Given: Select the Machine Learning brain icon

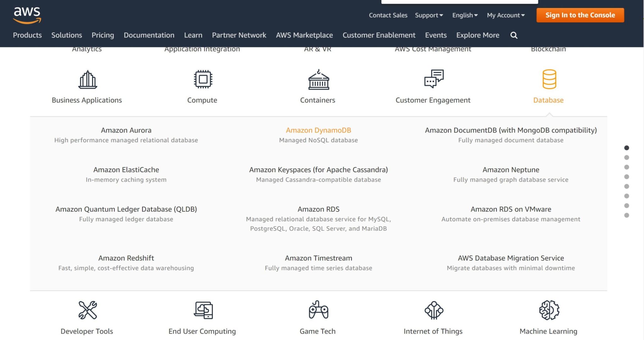Looking at the screenshot, I should point(549,310).
